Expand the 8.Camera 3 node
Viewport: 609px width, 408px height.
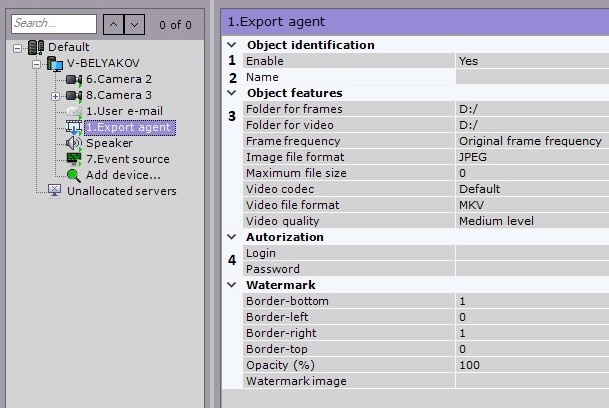pos(56,95)
